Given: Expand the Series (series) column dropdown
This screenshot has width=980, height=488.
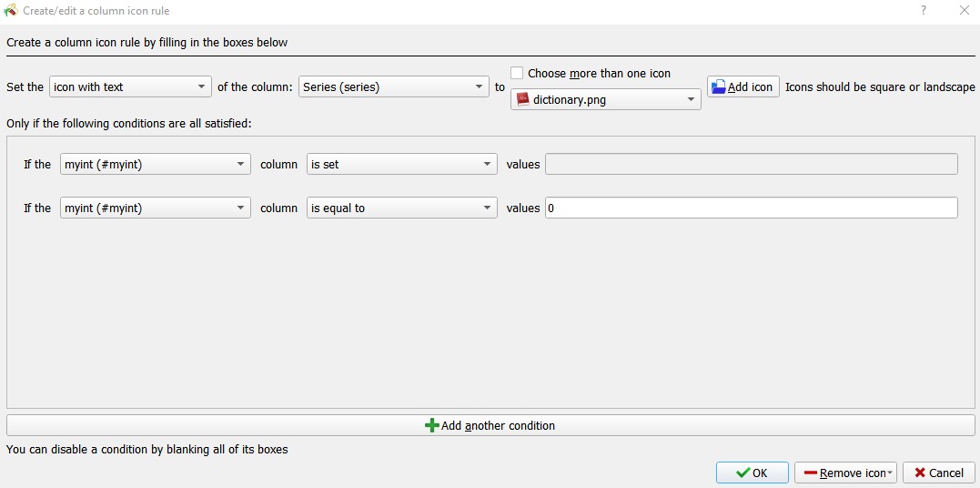Looking at the screenshot, I should click(x=394, y=87).
